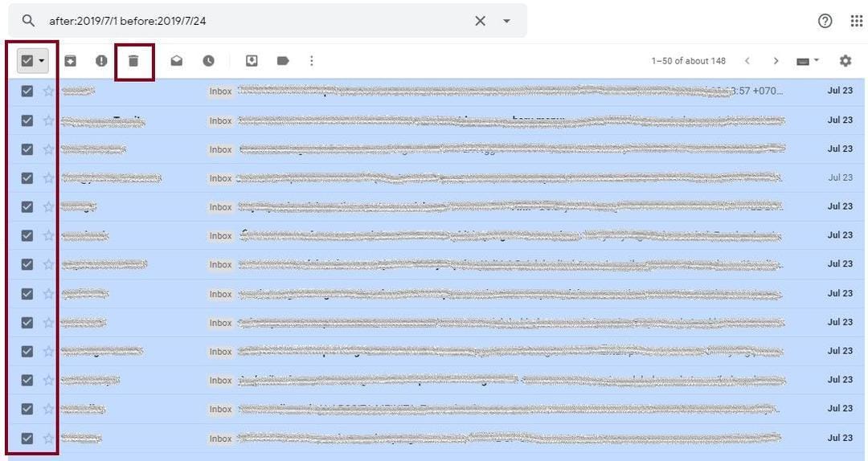Image resolution: width=868 pixels, height=461 pixels.
Task: Click the Inbox label on the second email
Action: pos(220,120)
